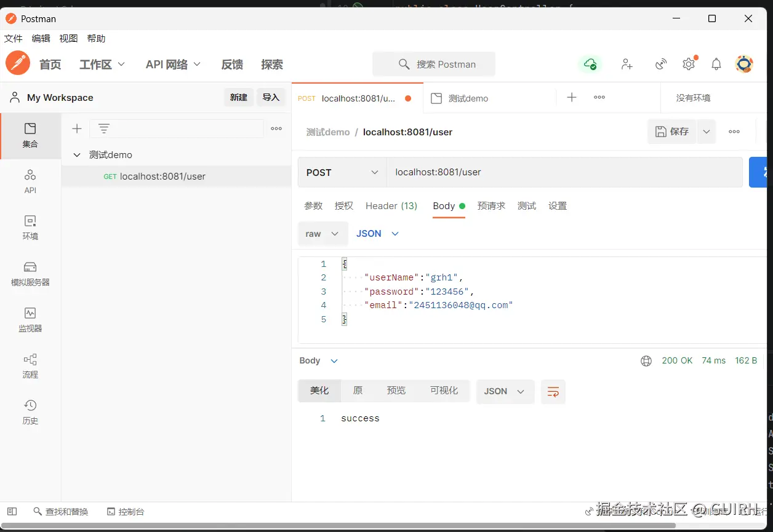Click the tab bar more options dots
The height and width of the screenshot is (532, 773).
tap(599, 97)
